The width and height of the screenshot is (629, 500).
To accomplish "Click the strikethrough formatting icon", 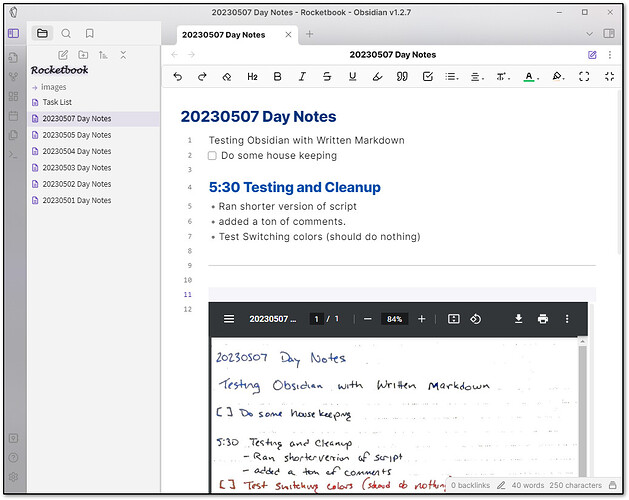I will point(327,76).
